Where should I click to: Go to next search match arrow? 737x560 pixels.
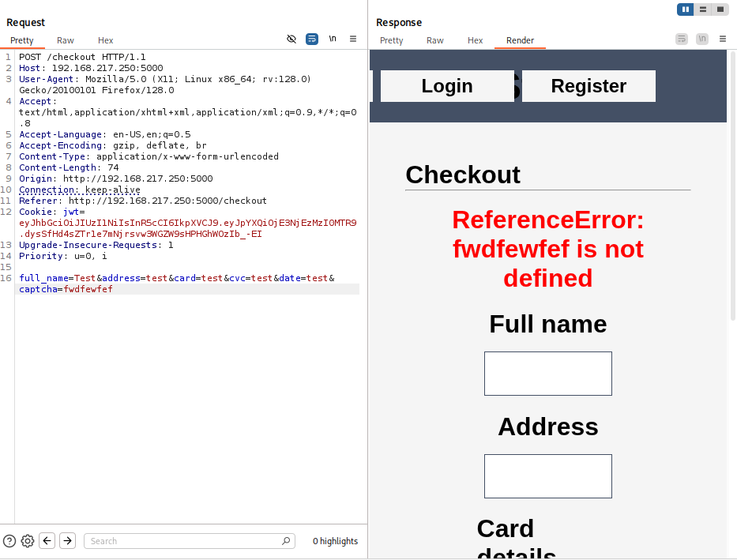[x=67, y=541]
